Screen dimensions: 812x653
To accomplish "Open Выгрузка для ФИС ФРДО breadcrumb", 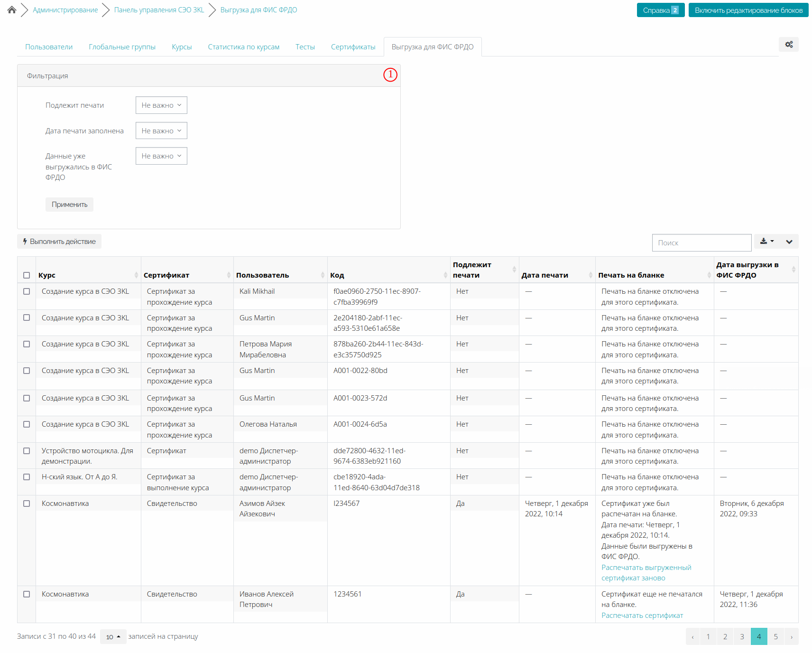I will pyautogui.click(x=258, y=10).
